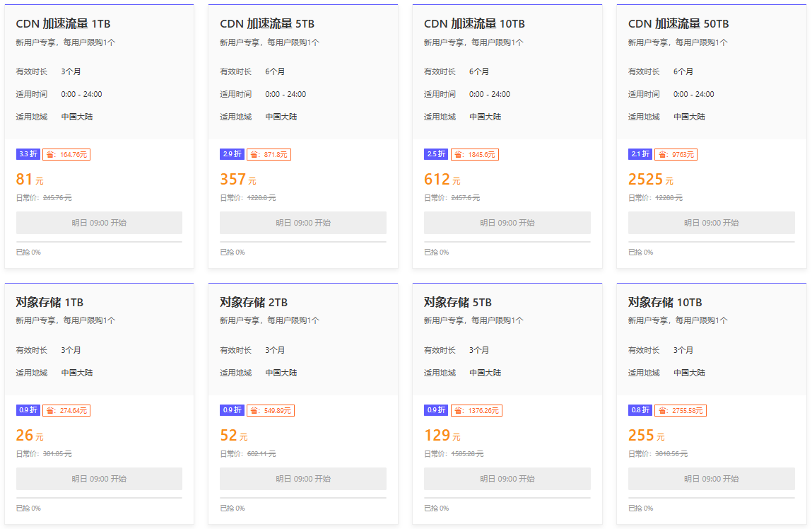Open the 对象存储 2TB title
The width and height of the screenshot is (812, 529).
[254, 303]
